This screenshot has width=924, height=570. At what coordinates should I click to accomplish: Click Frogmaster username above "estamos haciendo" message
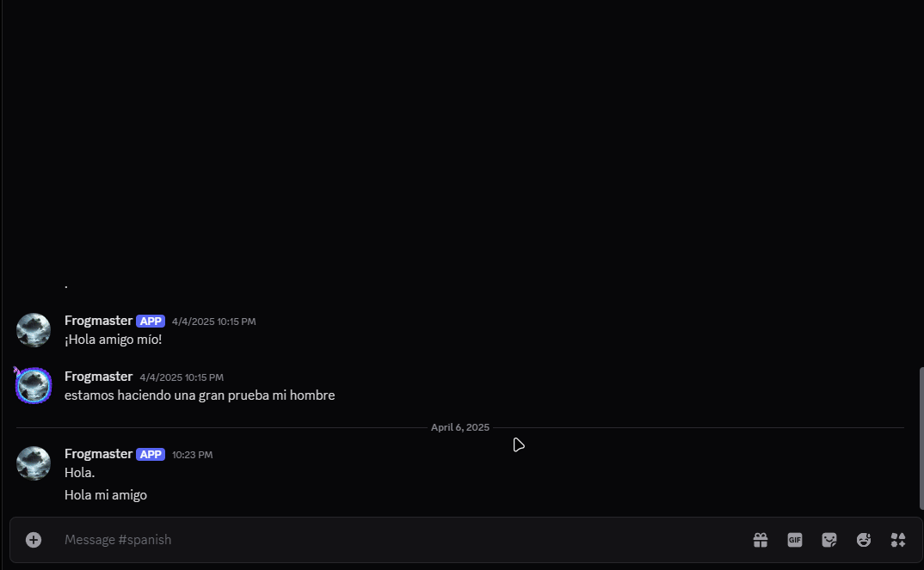point(98,377)
